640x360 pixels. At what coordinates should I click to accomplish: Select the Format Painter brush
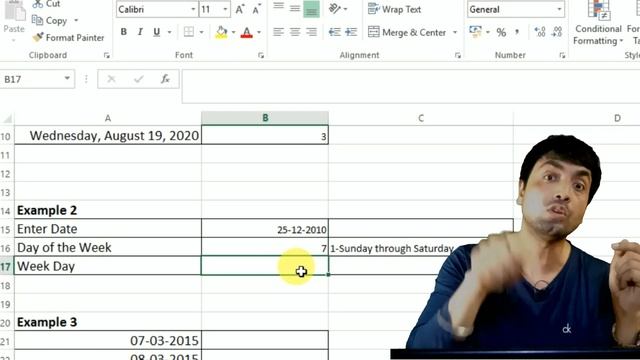(x=38, y=38)
